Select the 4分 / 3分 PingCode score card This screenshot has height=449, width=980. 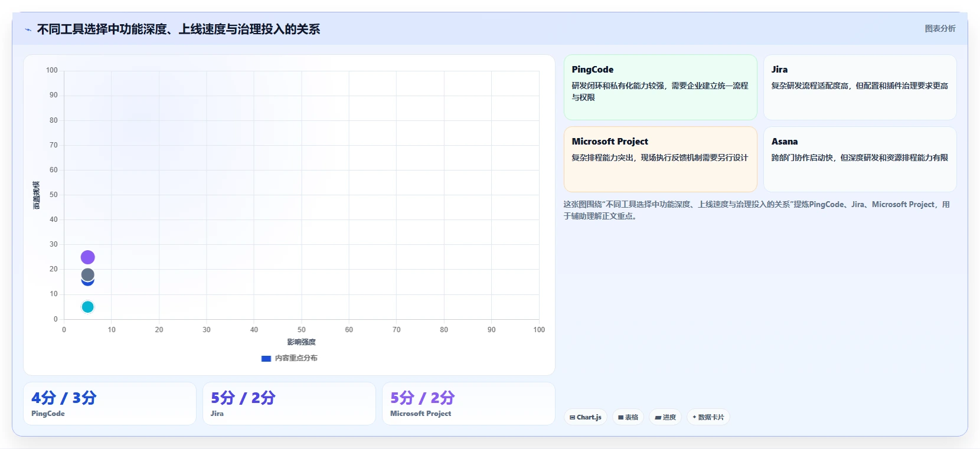point(110,404)
